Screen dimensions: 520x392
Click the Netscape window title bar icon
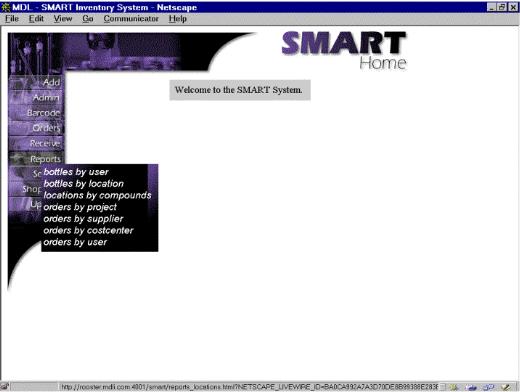coord(5,7)
